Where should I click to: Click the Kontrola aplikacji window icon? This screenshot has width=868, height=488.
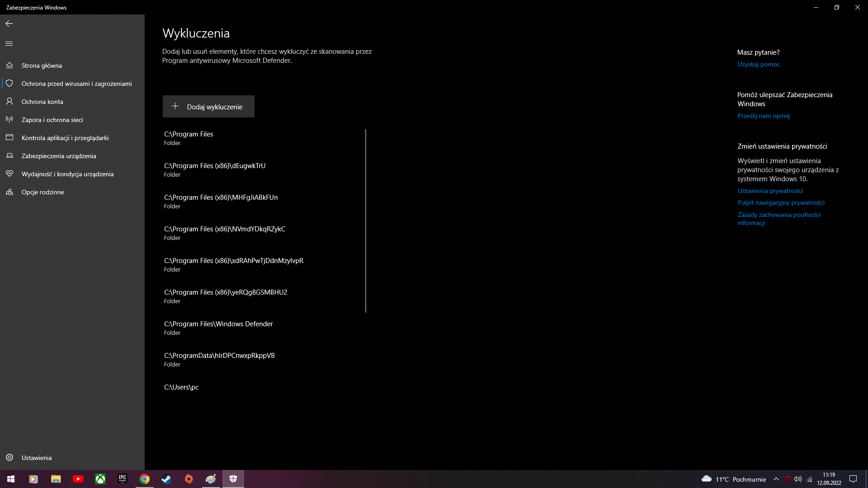(x=9, y=138)
